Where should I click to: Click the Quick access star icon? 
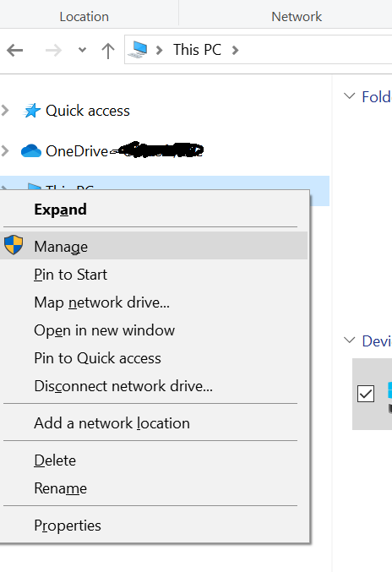click(x=31, y=111)
